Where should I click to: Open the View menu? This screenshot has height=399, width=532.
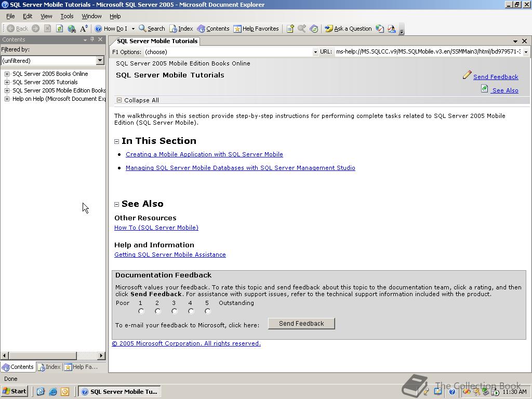click(x=46, y=16)
